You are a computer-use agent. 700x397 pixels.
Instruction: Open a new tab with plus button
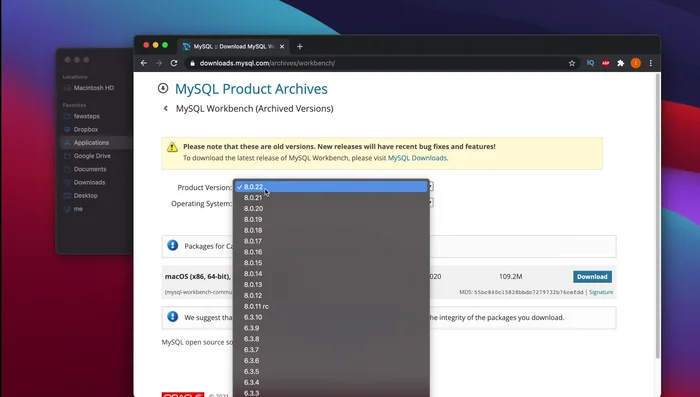[300, 46]
